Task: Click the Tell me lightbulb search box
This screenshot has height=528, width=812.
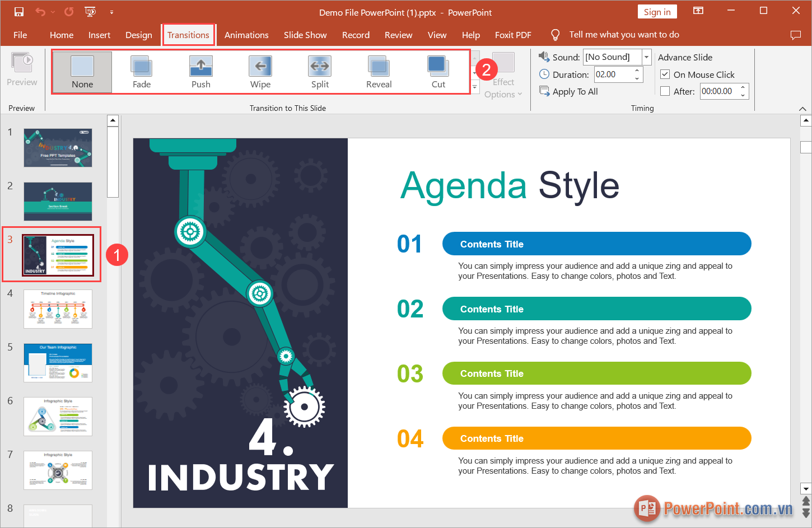Action: pos(615,35)
